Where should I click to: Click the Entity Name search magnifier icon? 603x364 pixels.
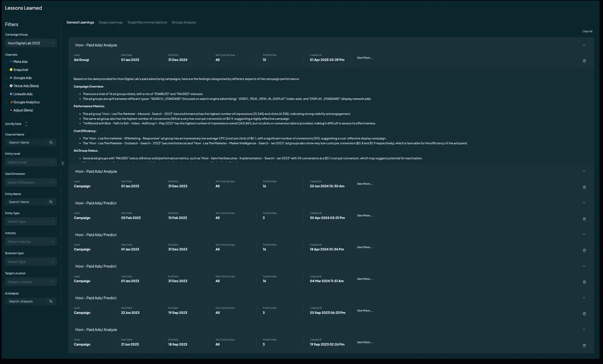pyautogui.click(x=51, y=202)
